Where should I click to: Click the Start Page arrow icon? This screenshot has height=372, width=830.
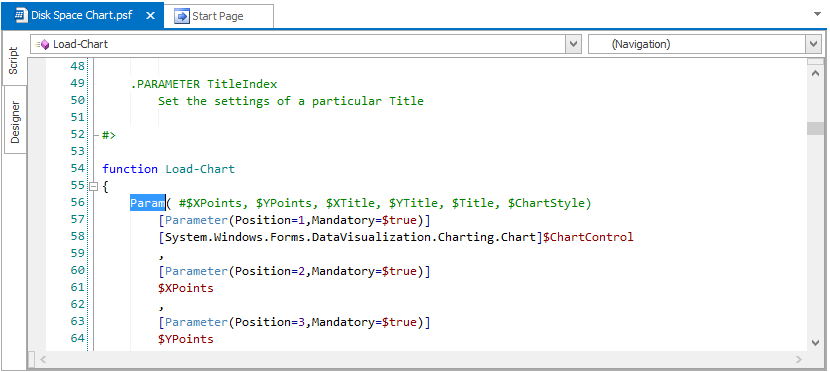(182, 16)
